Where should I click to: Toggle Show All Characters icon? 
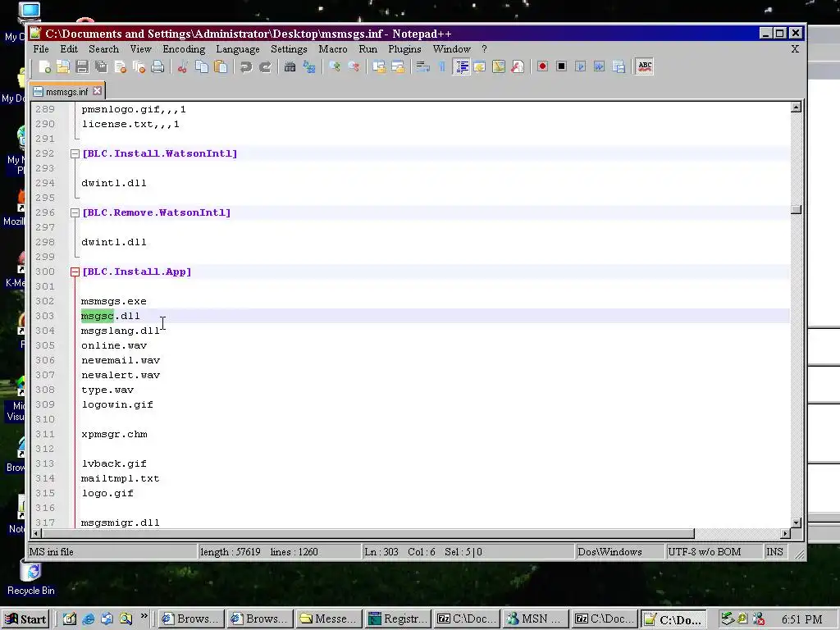(442, 67)
